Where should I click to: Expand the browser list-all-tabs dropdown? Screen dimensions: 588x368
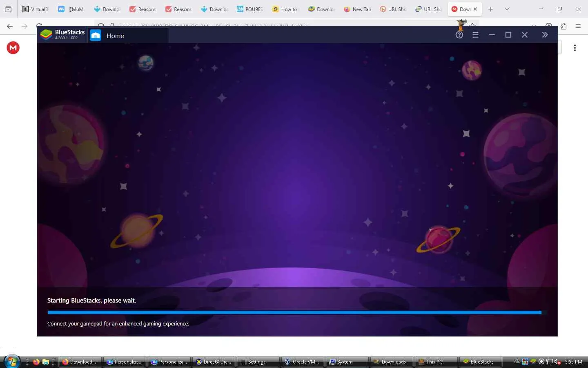[507, 9]
